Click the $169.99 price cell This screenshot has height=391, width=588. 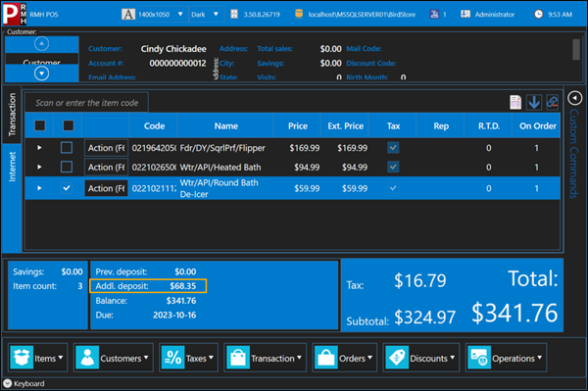tap(305, 148)
